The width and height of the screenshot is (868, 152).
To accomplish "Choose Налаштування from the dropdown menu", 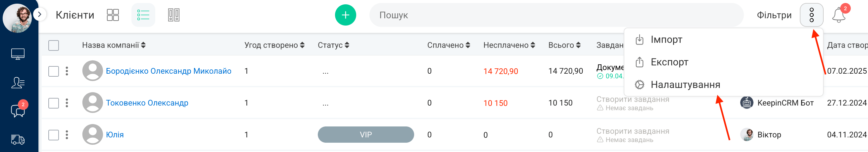I will coord(685,84).
